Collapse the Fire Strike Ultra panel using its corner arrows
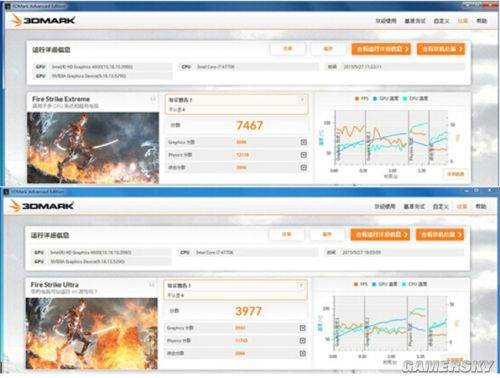This screenshot has width=500, height=378. (x=152, y=285)
